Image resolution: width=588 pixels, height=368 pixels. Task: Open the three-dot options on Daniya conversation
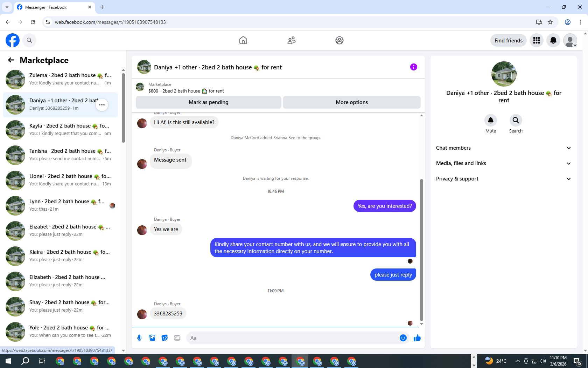tap(102, 105)
